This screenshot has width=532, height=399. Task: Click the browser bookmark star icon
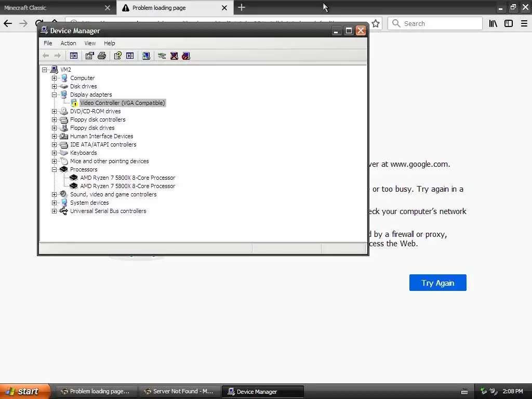[x=376, y=23]
